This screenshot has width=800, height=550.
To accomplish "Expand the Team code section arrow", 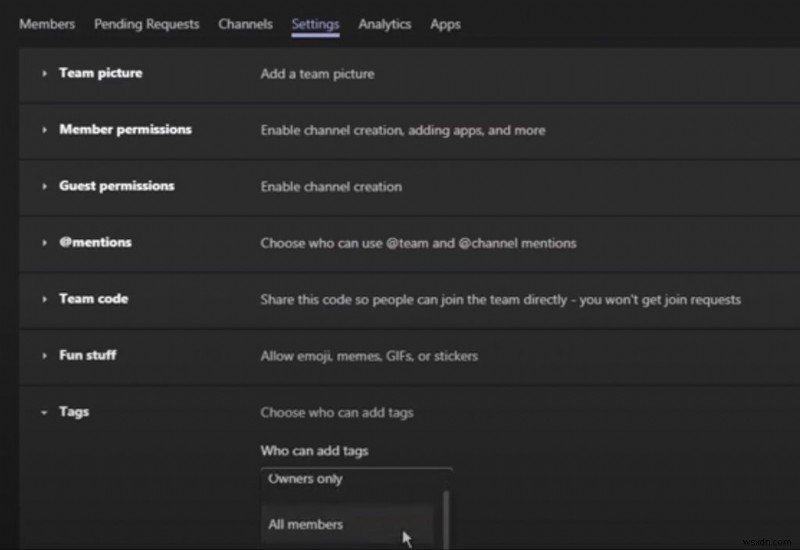I will pos(44,299).
